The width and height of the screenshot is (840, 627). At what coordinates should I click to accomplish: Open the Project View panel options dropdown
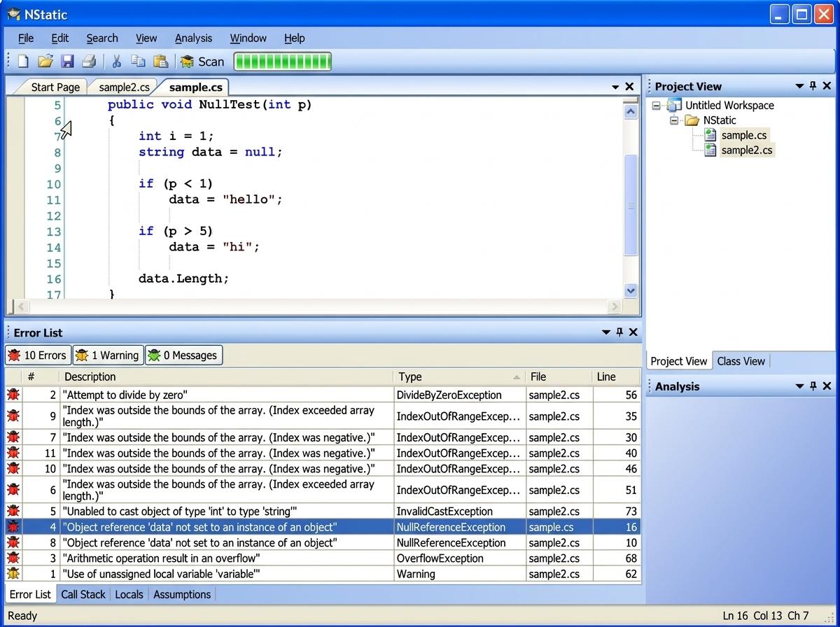click(x=799, y=86)
